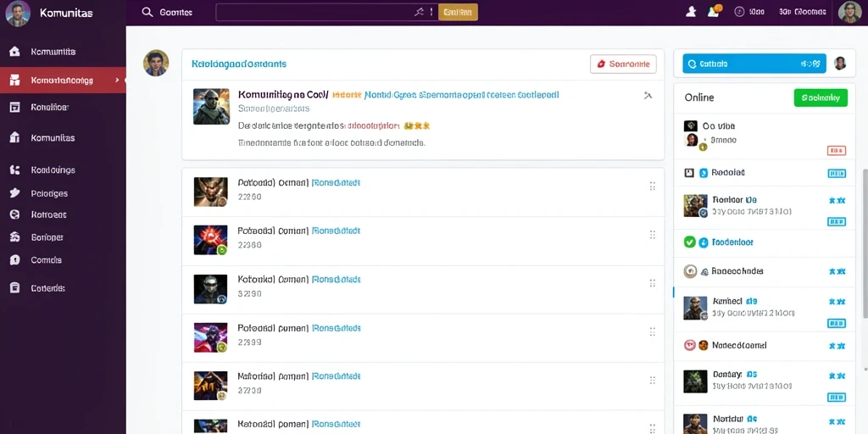Image resolution: width=868 pixels, height=434 pixels.
Task: Select the Ranecohndes online user name
Action: (737, 271)
